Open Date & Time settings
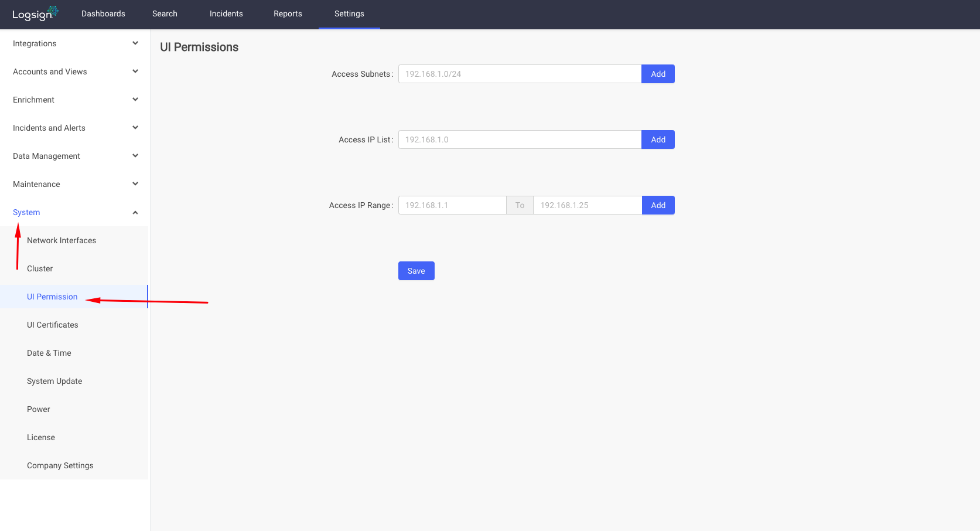The width and height of the screenshot is (980, 531). (x=49, y=353)
